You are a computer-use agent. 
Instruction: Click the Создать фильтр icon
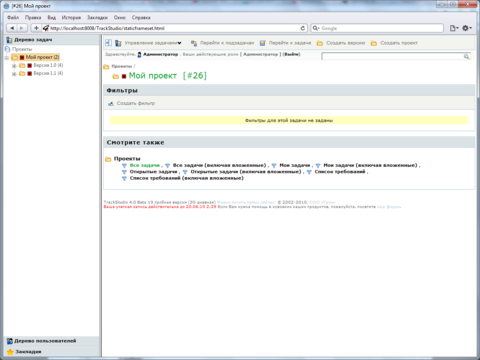pos(111,104)
